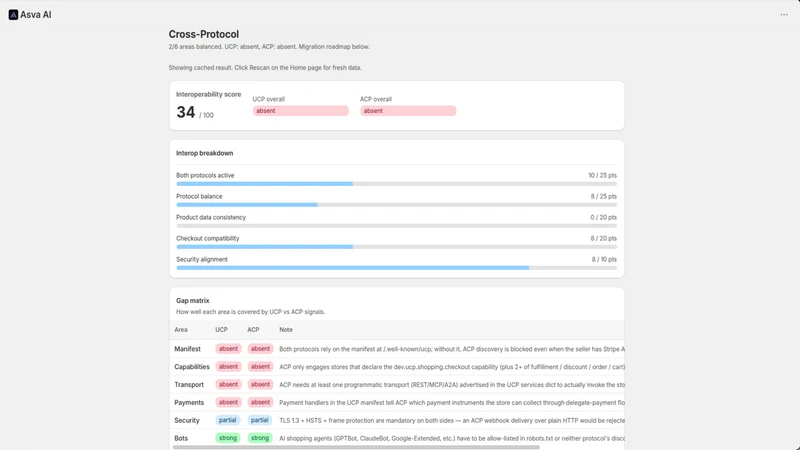Click the gap matrix horizontal scrollbar
This screenshot has width=800, height=450.
[356, 447]
